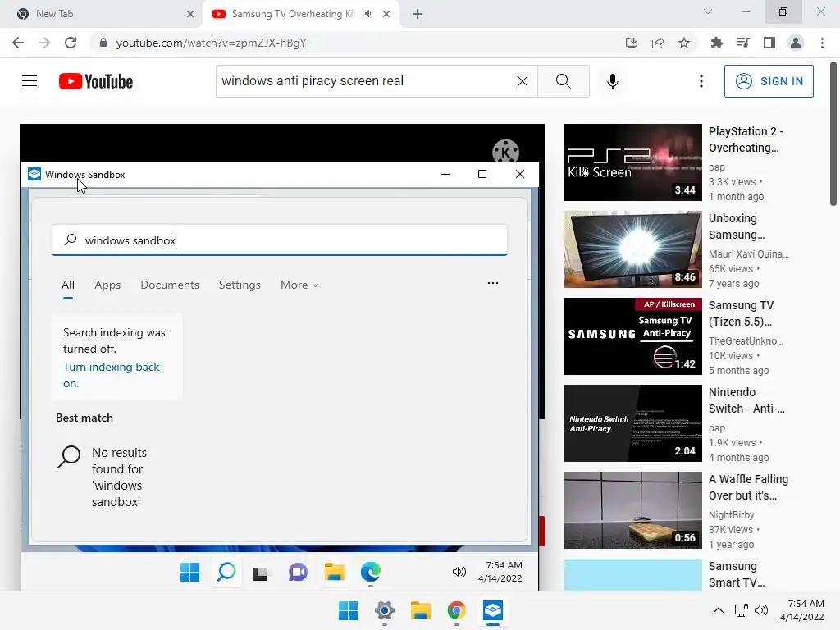
Task: Switch to Chrome on the host taskbar
Action: pyautogui.click(x=456, y=610)
